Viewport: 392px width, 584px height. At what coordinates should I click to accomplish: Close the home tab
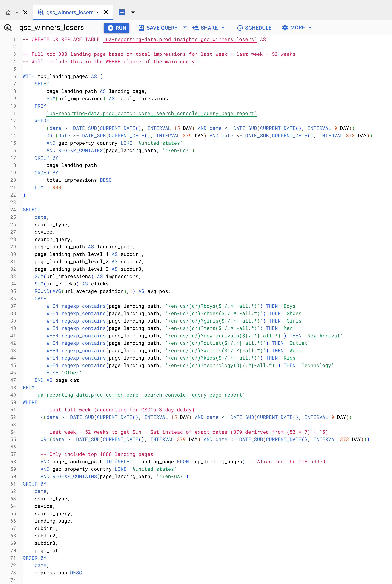pyautogui.click(x=25, y=12)
